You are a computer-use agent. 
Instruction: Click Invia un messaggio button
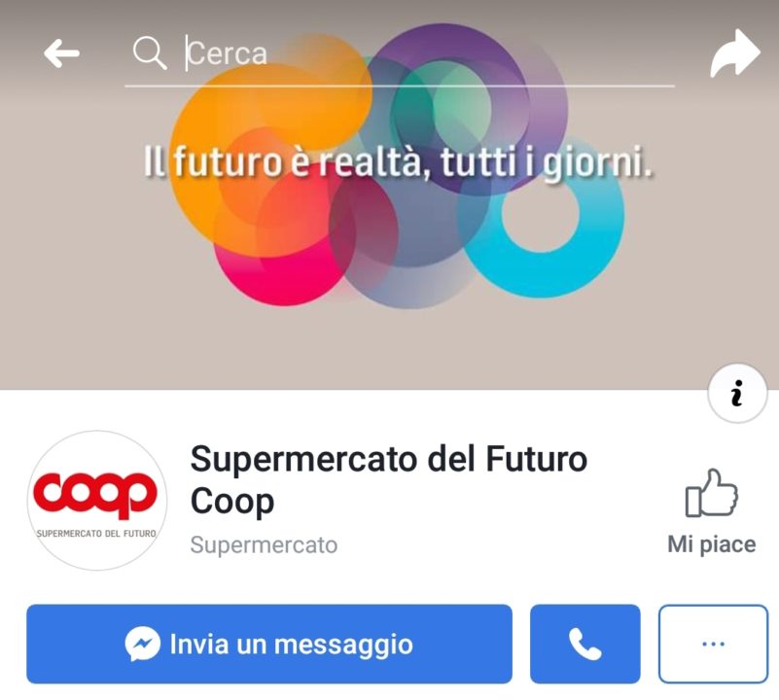click(269, 644)
